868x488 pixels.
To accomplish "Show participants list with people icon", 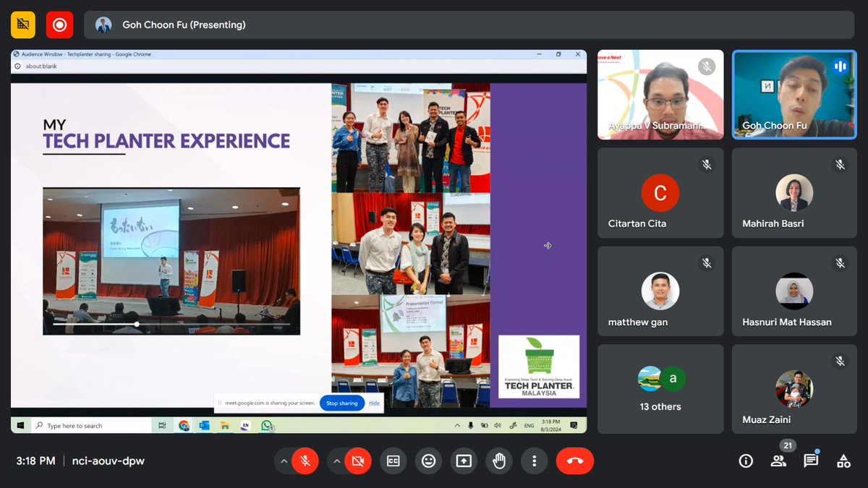I will [778, 461].
